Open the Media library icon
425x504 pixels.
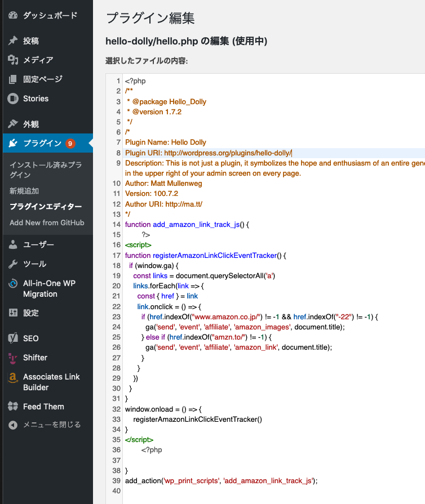pyautogui.click(x=13, y=60)
